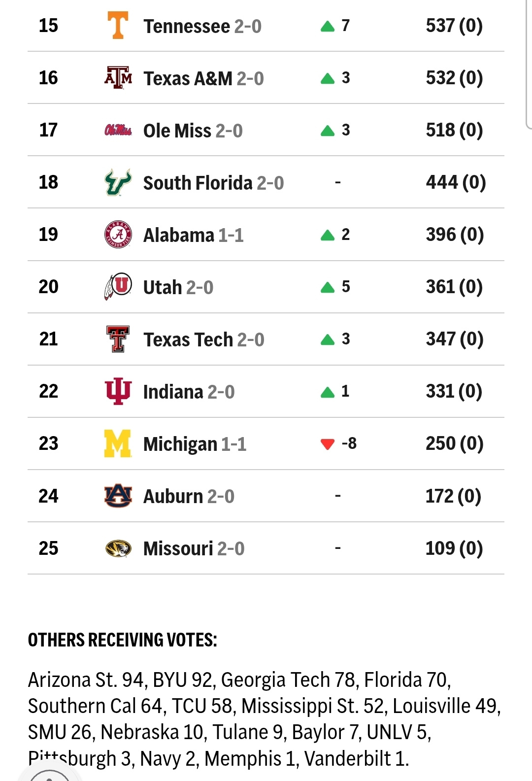
Task: Click the Utah Utes logo
Action: tap(118, 286)
